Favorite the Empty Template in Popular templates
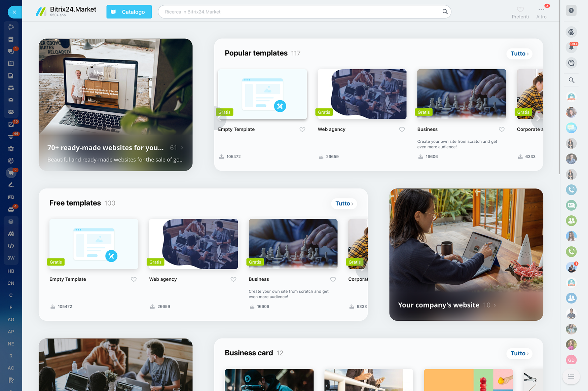The image size is (588, 391). tap(302, 130)
